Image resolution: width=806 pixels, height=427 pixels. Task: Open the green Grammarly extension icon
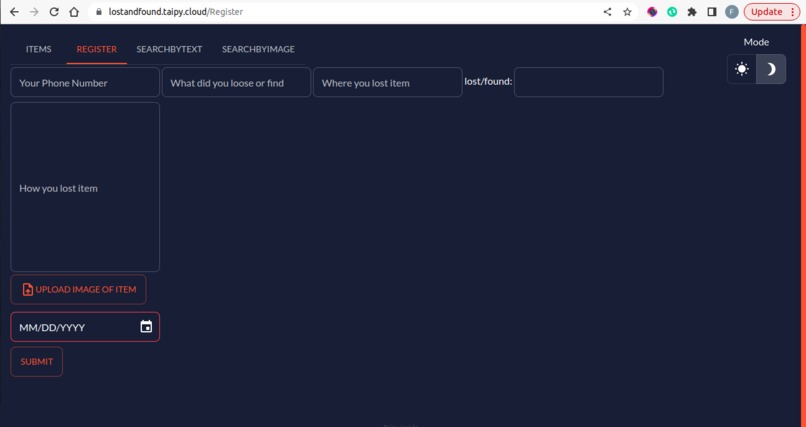click(x=672, y=12)
